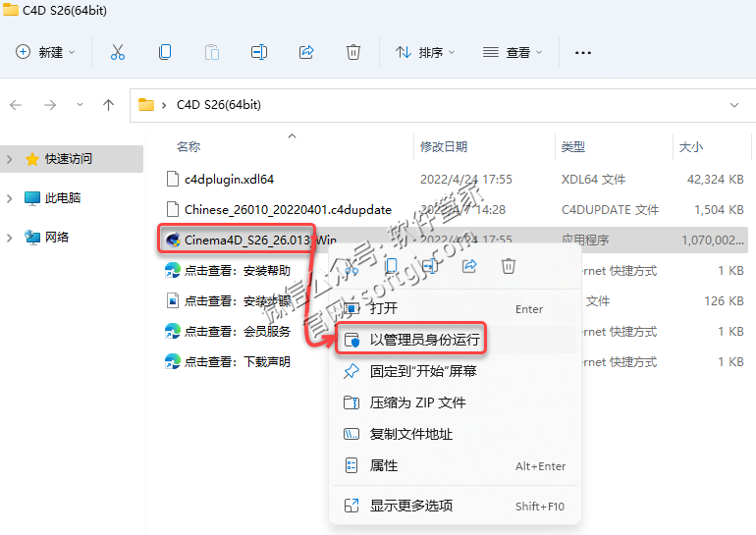The width and height of the screenshot is (756, 535).
Task: Click the Cut scissors icon in toolbar
Action: coord(118,52)
